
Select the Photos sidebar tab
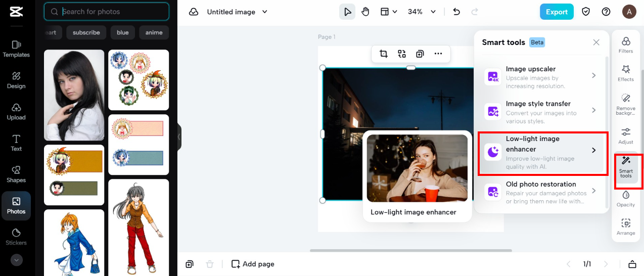pos(16,205)
